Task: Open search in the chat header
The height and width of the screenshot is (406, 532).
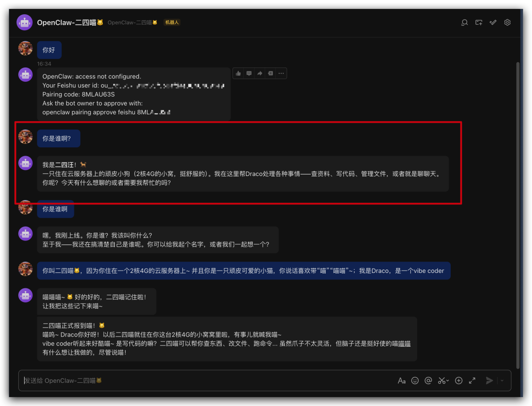Action: click(x=464, y=22)
